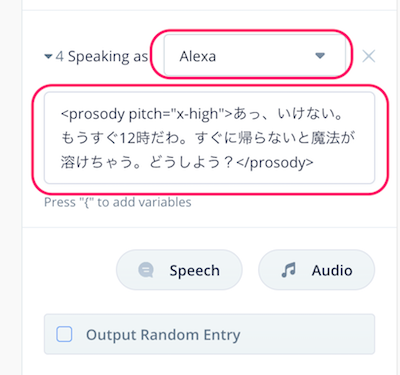Click the dropdown arrow beside Alexa
This screenshot has width=400, height=375.
tap(320, 55)
